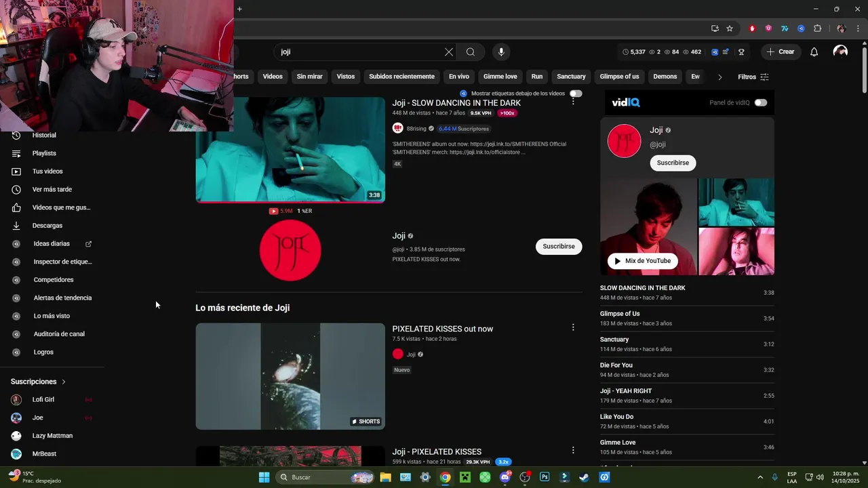Toggle the Panel de vidIQ switch
The height and width of the screenshot is (488, 868).
(x=761, y=102)
